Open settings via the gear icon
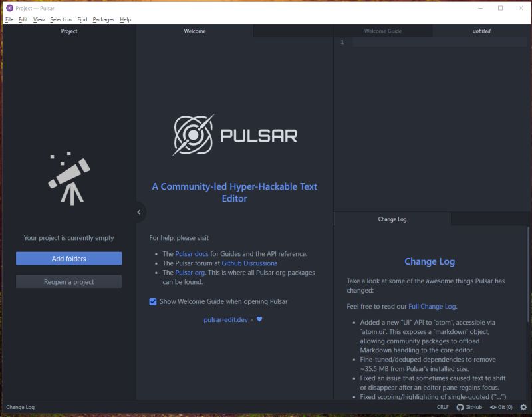The image size is (532, 417). click(522, 406)
